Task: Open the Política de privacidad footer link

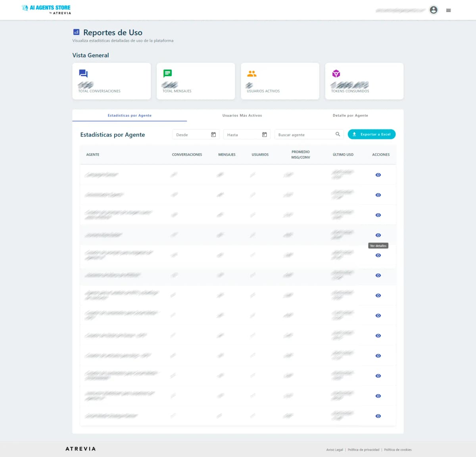Action: pyautogui.click(x=363, y=450)
